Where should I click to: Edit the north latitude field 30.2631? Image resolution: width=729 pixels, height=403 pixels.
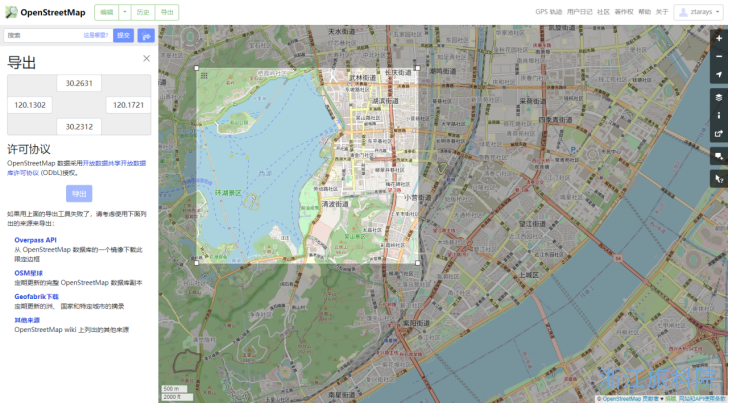pyautogui.click(x=79, y=83)
